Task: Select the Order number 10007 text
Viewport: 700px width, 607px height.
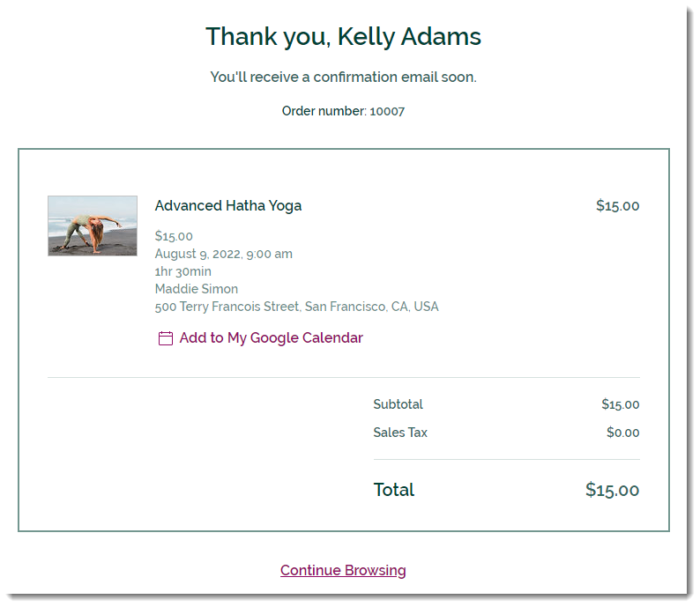Action: pos(343,111)
